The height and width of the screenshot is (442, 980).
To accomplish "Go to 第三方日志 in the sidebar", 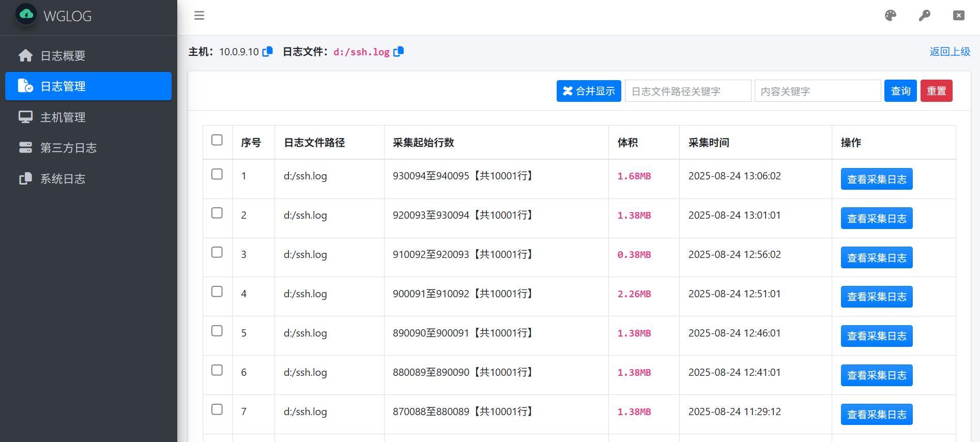I will coord(68,148).
